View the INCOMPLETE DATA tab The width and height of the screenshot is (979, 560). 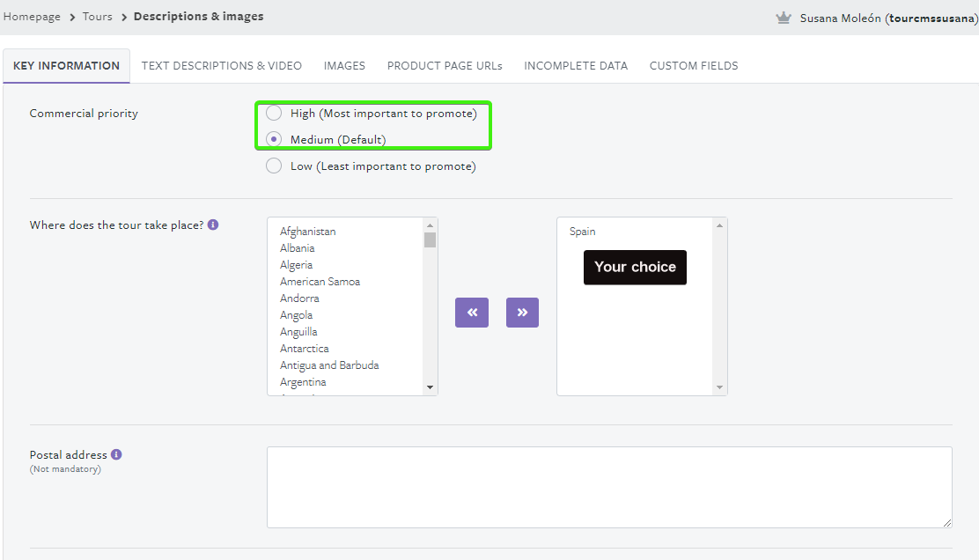point(576,65)
